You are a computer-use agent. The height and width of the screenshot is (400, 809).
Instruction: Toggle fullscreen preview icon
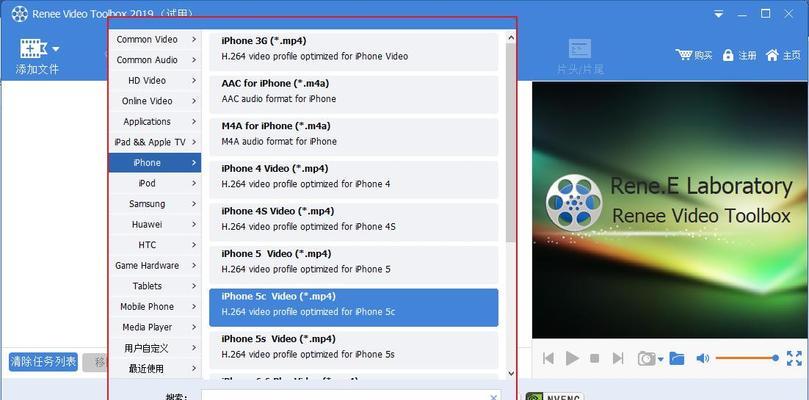[794, 358]
